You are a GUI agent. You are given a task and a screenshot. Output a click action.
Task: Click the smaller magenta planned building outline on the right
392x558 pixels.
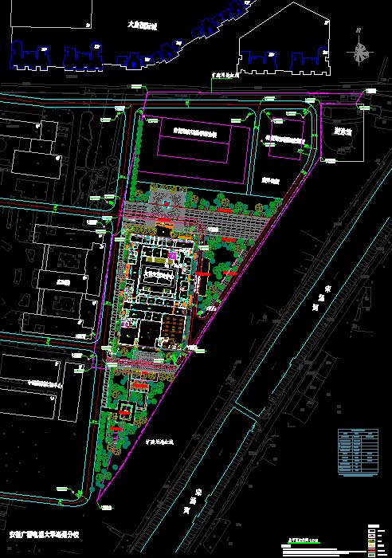[286, 138]
